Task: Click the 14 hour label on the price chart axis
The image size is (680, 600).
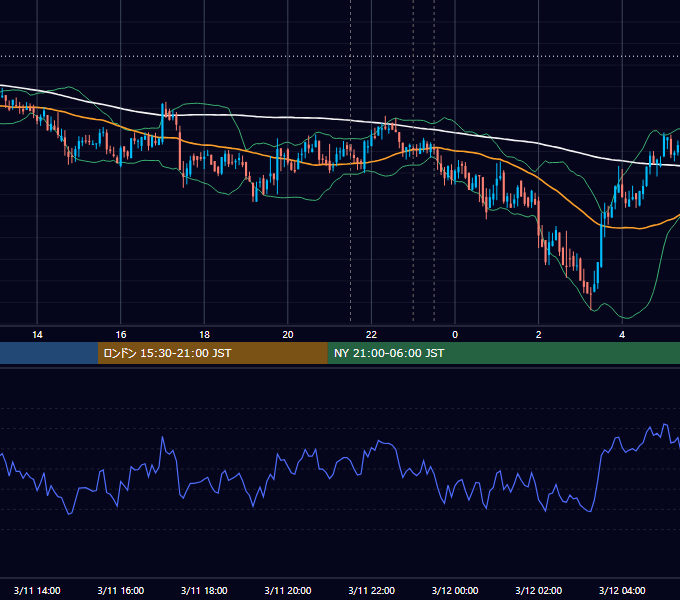Action: pos(37,335)
